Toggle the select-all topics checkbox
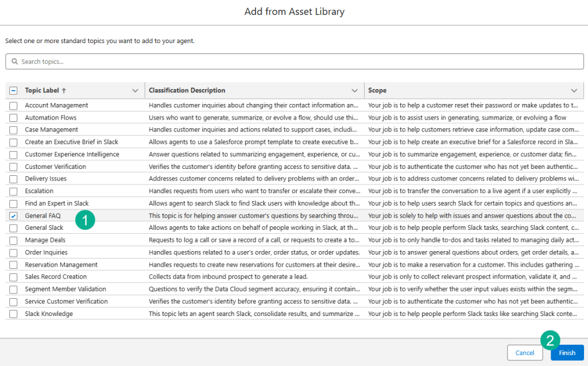Image resolution: width=588 pixels, height=366 pixels. [x=13, y=91]
